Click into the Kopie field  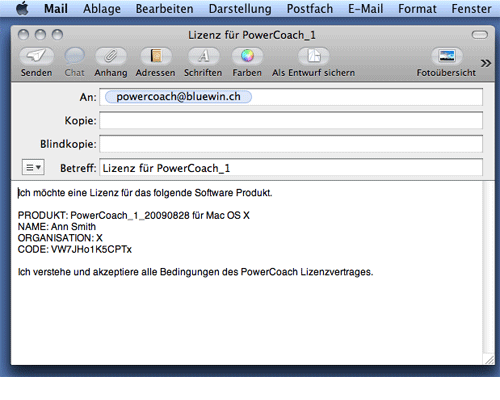(291, 120)
